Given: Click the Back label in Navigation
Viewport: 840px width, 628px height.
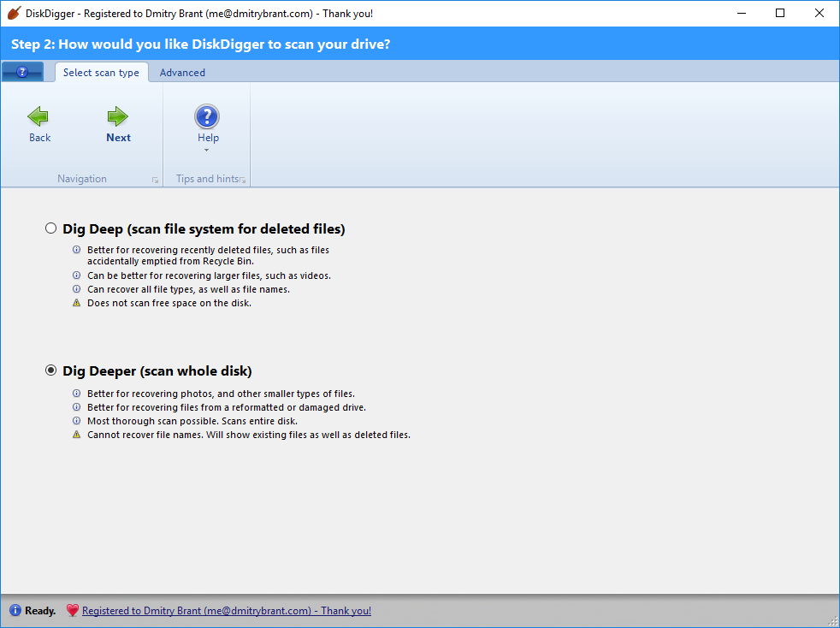Looking at the screenshot, I should [39, 138].
